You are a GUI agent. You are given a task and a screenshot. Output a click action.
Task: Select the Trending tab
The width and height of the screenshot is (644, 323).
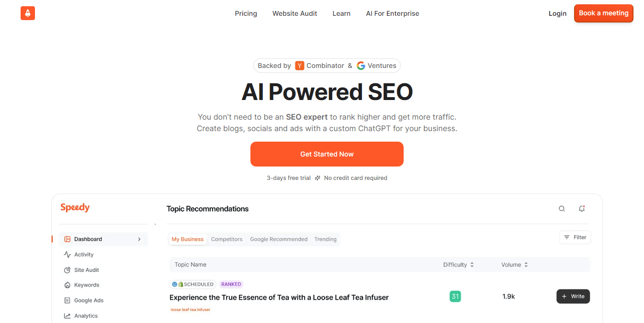click(325, 239)
